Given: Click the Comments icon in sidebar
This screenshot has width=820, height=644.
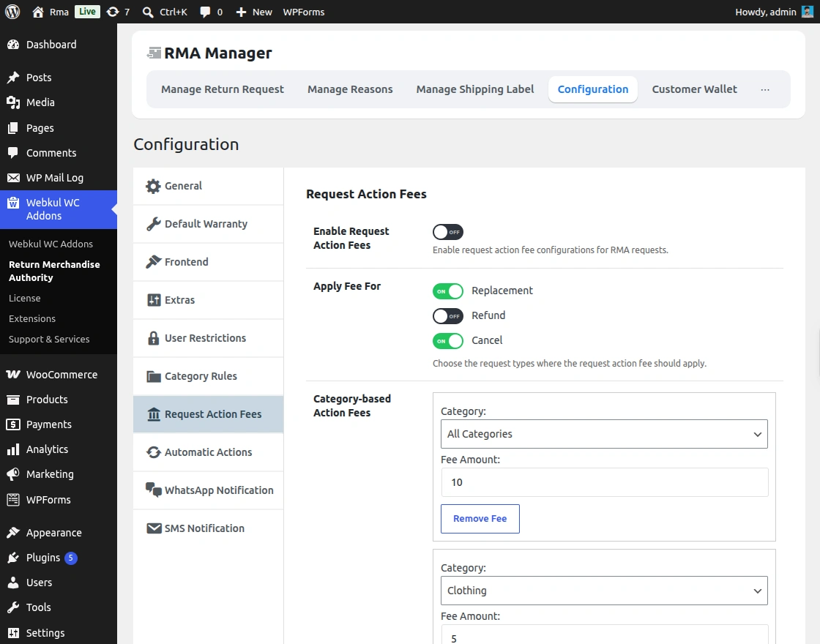Looking at the screenshot, I should pyautogui.click(x=13, y=153).
